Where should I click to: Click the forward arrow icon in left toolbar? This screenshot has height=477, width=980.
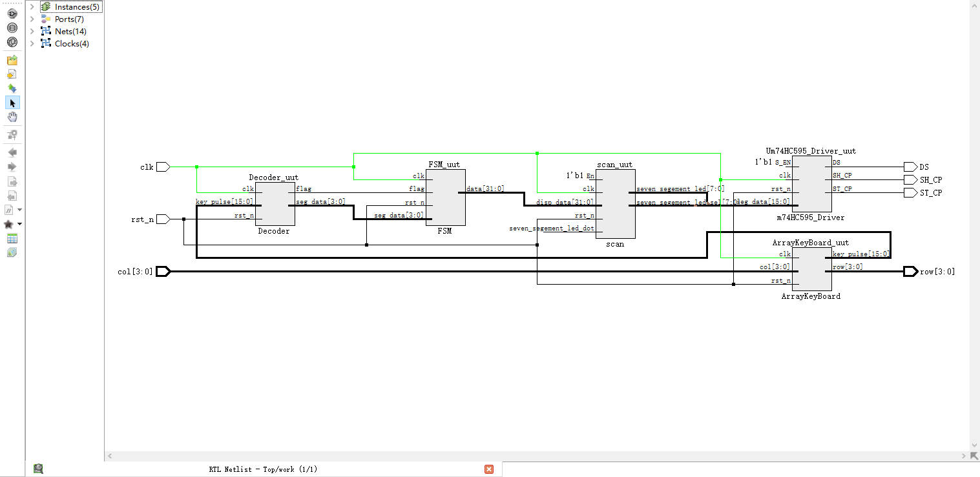12,167
